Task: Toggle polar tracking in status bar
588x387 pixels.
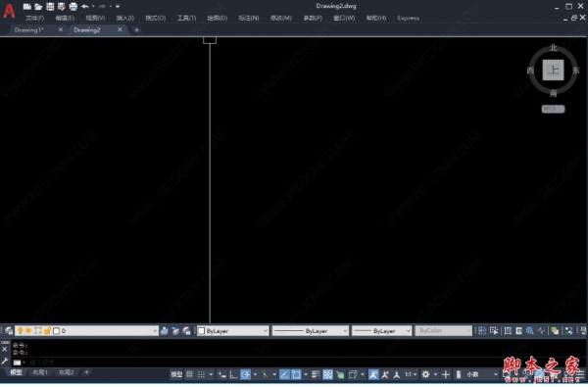Action: pyautogui.click(x=245, y=374)
